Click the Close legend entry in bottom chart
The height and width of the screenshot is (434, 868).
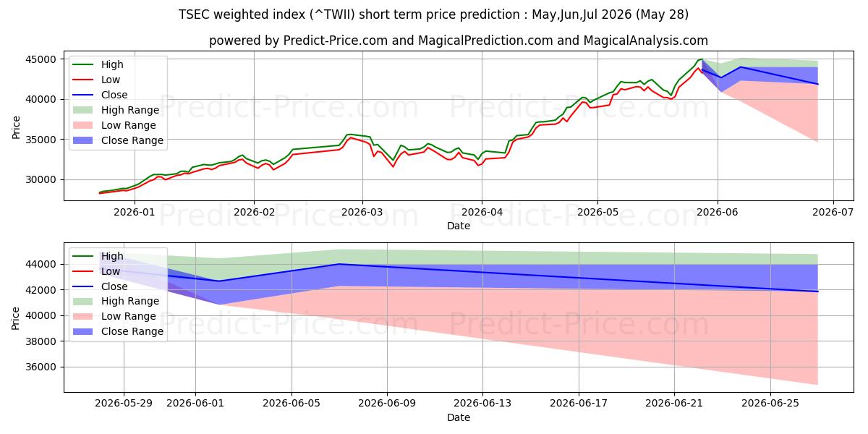102,286
